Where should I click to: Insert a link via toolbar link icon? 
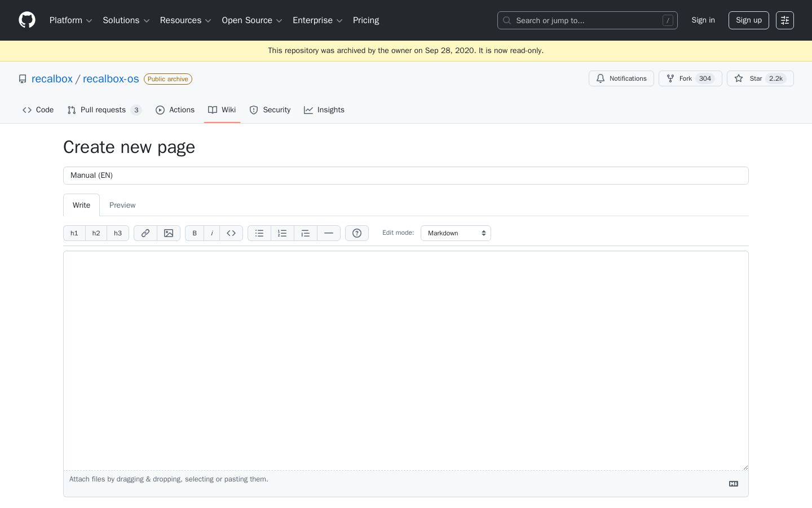tap(145, 233)
